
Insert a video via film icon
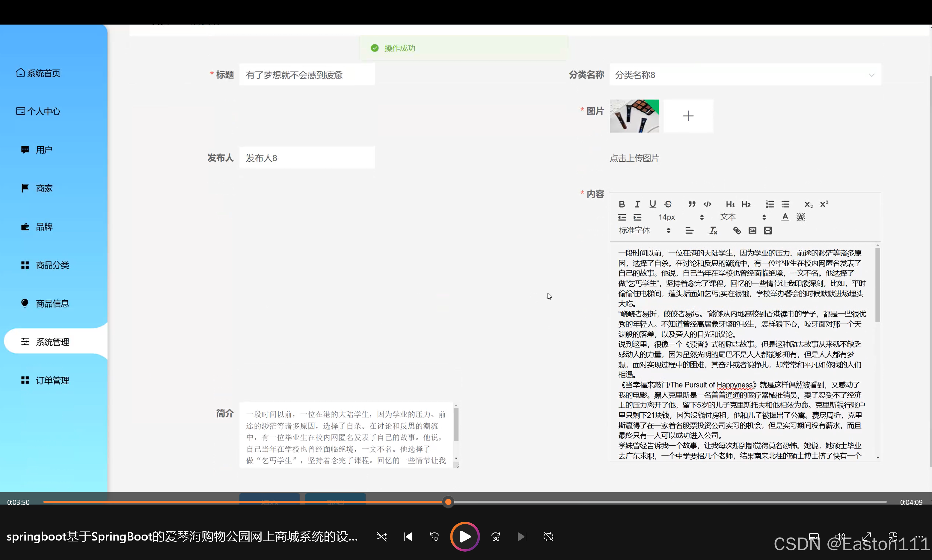click(768, 231)
